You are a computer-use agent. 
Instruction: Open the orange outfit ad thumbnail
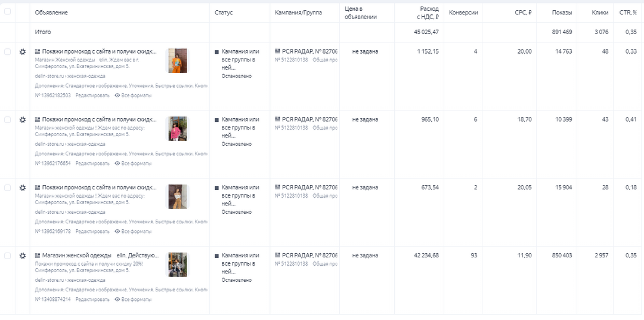(176, 61)
